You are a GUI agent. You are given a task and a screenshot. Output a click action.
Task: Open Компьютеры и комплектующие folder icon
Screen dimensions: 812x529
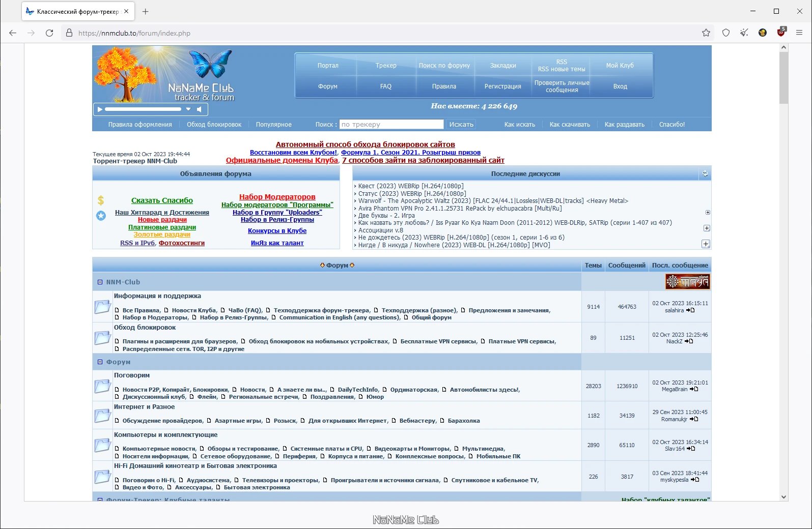(103, 445)
